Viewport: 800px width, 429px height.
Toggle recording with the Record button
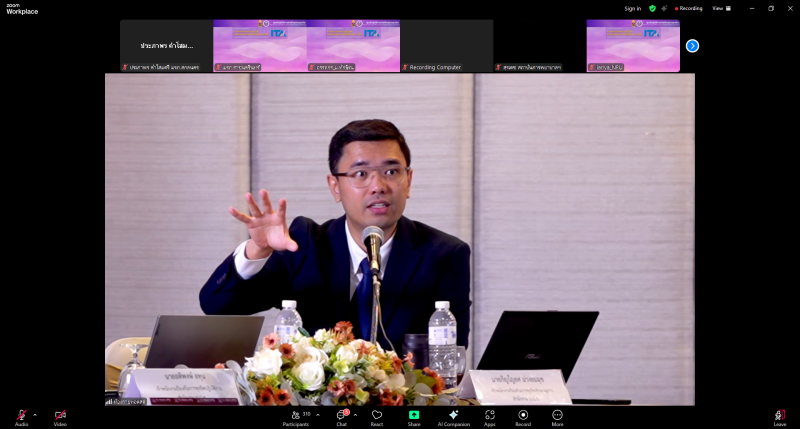point(523,415)
